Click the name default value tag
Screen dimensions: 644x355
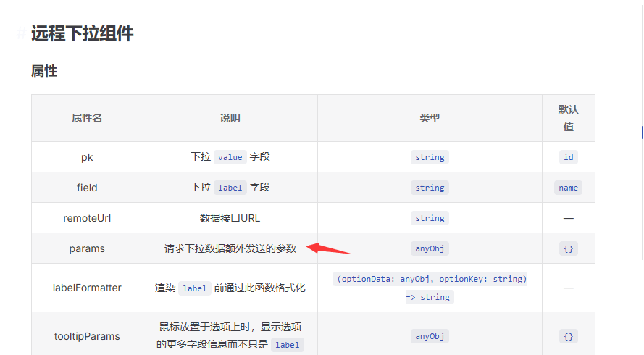pyautogui.click(x=568, y=188)
